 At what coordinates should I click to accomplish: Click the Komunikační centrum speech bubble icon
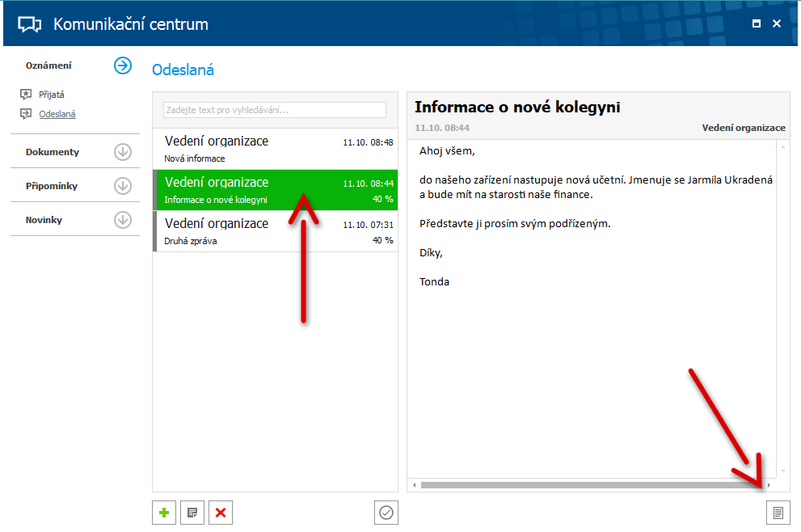(x=30, y=24)
